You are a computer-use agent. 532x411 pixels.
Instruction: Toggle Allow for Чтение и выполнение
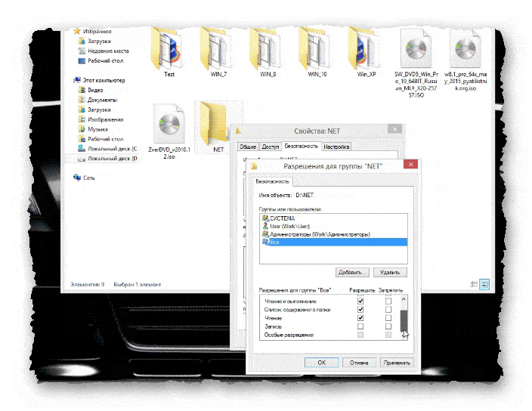[360, 301]
